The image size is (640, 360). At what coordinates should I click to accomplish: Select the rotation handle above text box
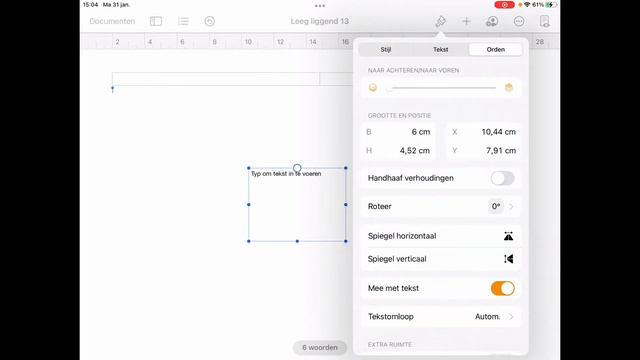click(297, 168)
